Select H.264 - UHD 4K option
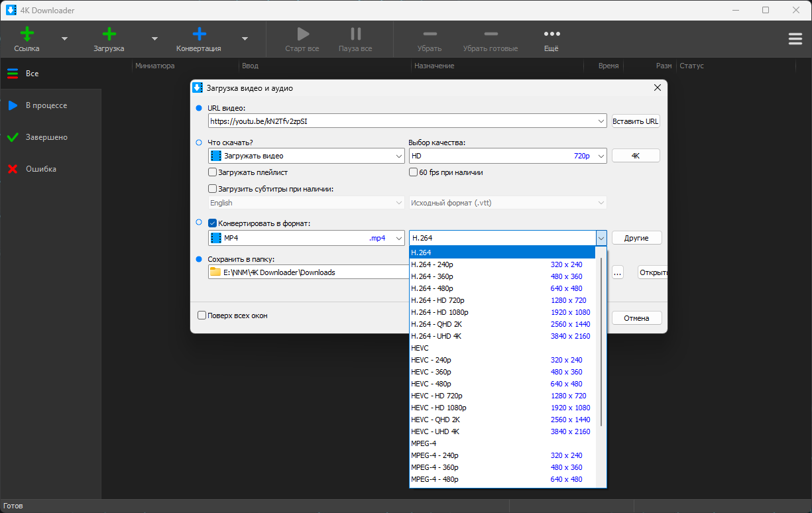 [x=502, y=336]
